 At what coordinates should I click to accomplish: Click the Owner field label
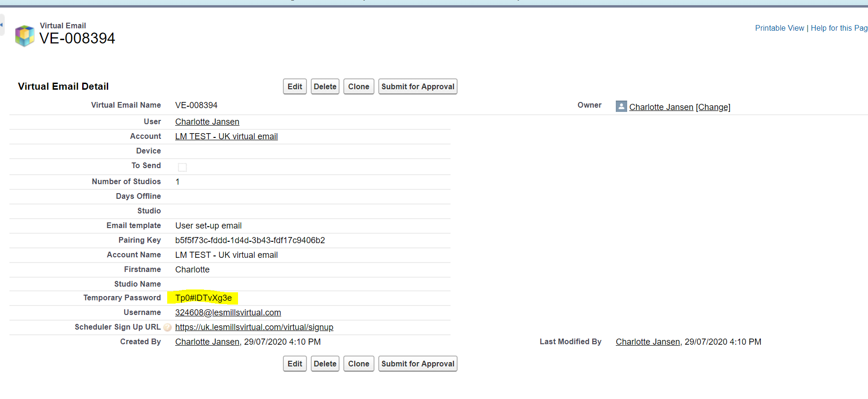pos(589,105)
